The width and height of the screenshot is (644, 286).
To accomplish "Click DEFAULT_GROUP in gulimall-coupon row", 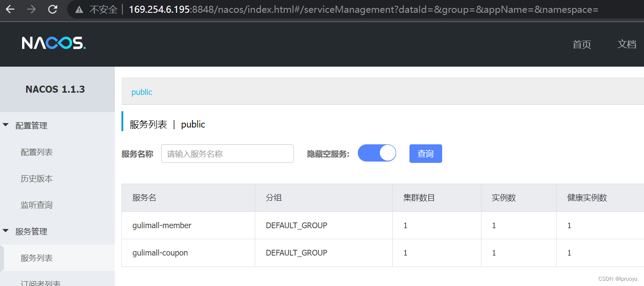I will [296, 253].
